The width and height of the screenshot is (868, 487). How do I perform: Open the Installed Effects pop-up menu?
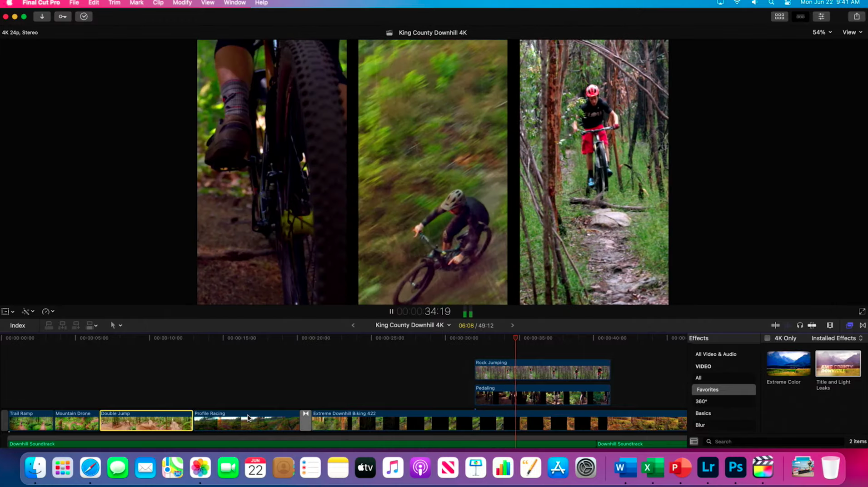click(837, 338)
